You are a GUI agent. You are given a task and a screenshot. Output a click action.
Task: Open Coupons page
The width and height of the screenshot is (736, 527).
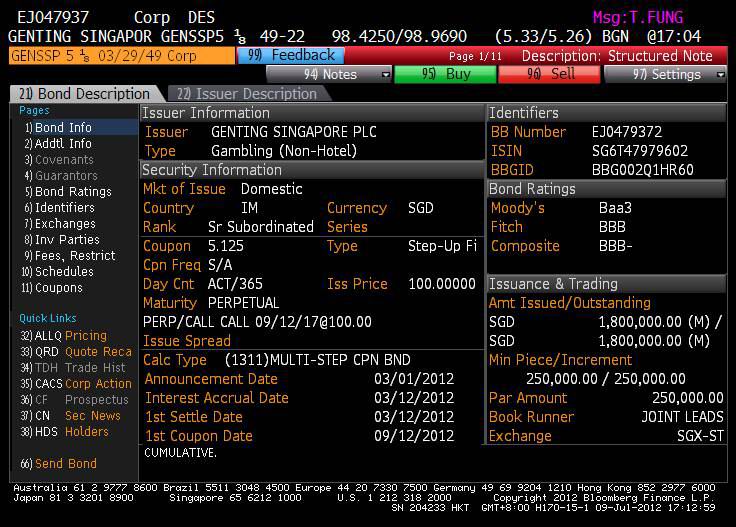(52, 287)
